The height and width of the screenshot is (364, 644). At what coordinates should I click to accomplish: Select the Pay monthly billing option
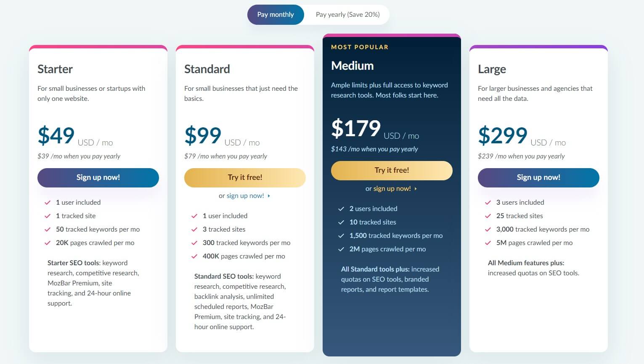(x=276, y=14)
